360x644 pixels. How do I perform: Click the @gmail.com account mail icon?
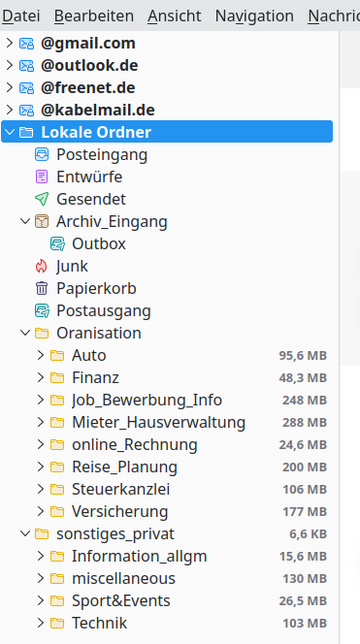pyautogui.click(x=26, y=43)
